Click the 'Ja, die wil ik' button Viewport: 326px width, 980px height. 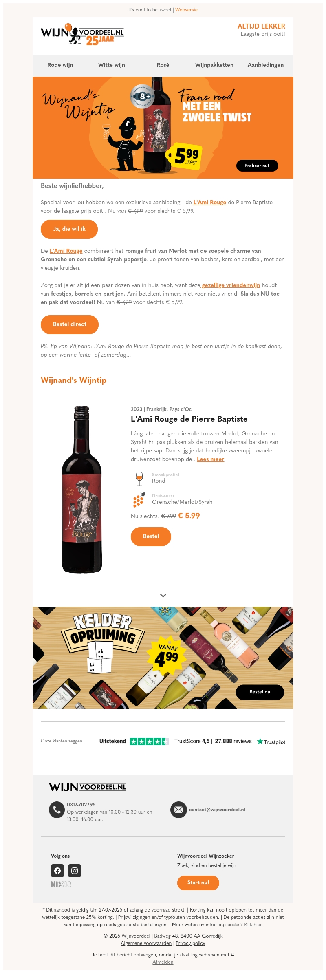coord(69,229)
